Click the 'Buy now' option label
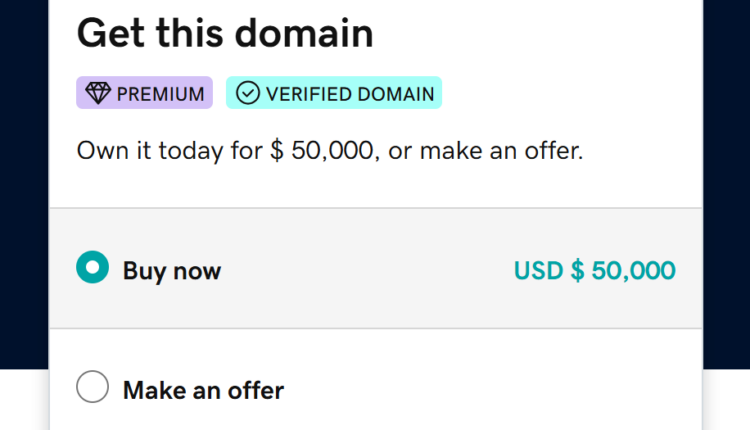The image size is (750, 430). [172, 270]
